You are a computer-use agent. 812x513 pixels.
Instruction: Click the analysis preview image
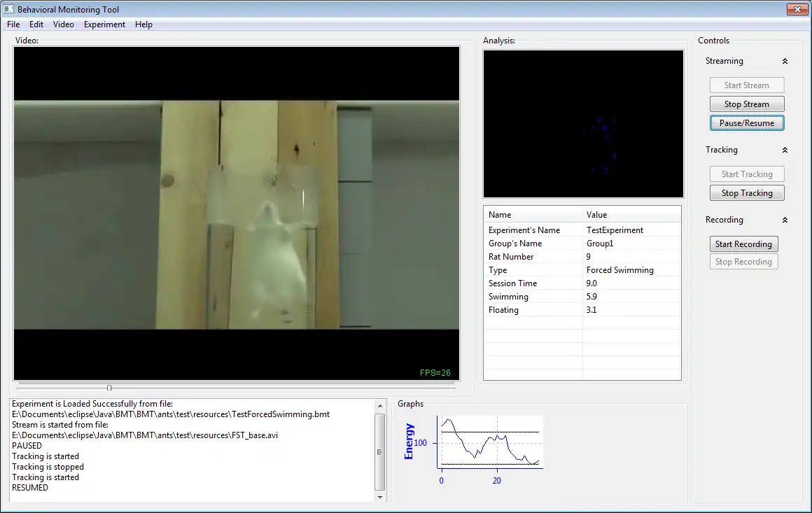583,124
